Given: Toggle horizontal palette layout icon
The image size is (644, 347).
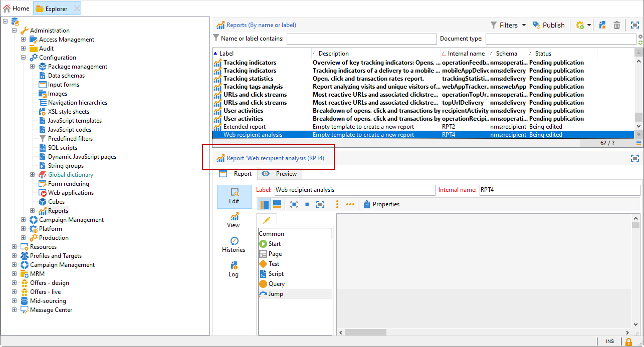Looking at the screenshot, I should coord(277,204).
